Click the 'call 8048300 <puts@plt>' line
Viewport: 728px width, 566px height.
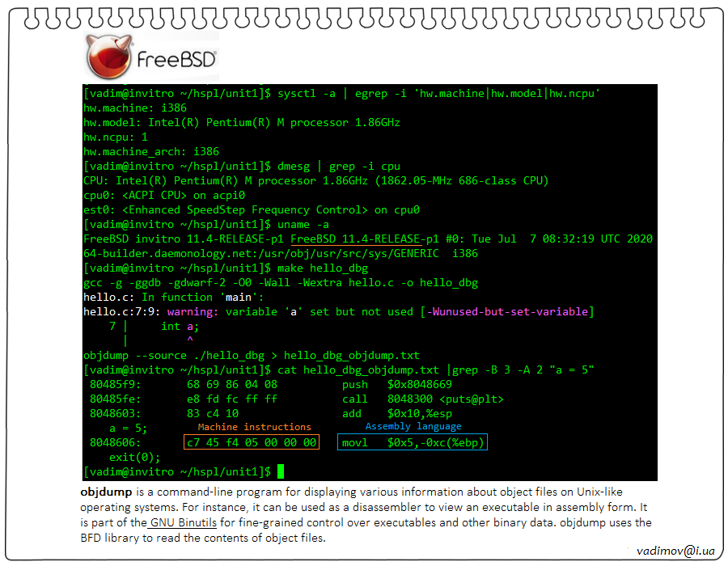pyautogui.click(x=396, y=399)
